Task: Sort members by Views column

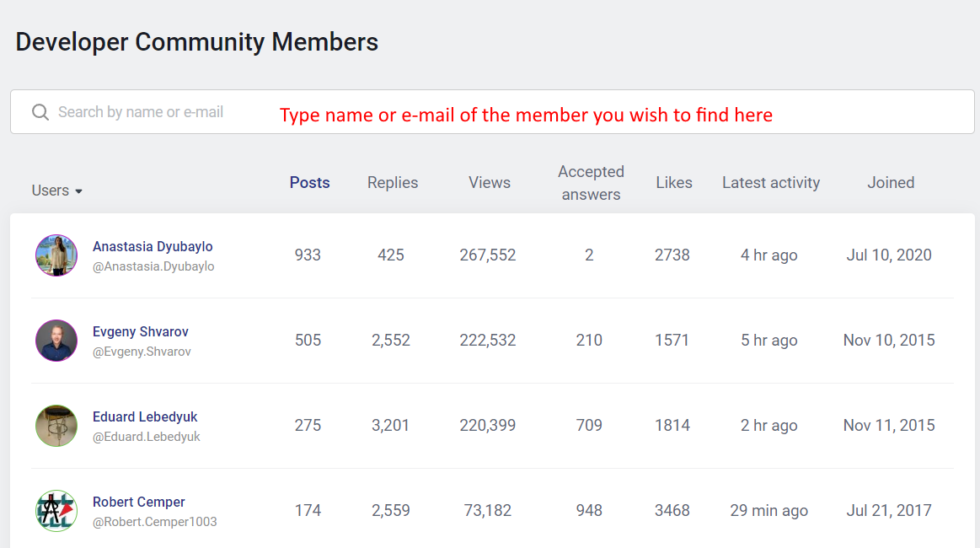Action: pyautogui.click(x=490, y=183)
